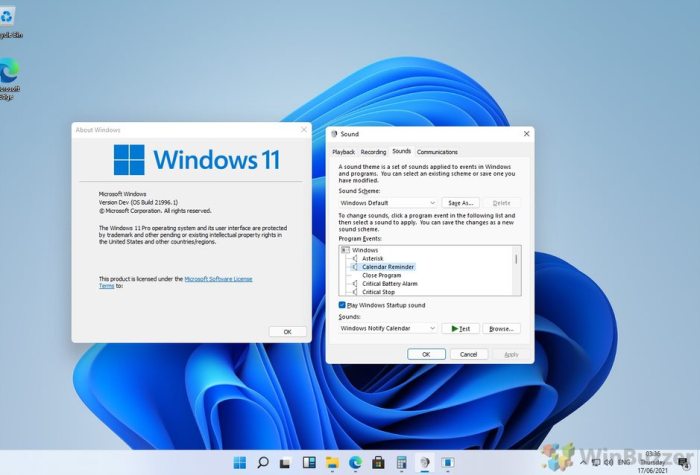
Task: Click the Test sound button
Action: (x=460, y=328)
